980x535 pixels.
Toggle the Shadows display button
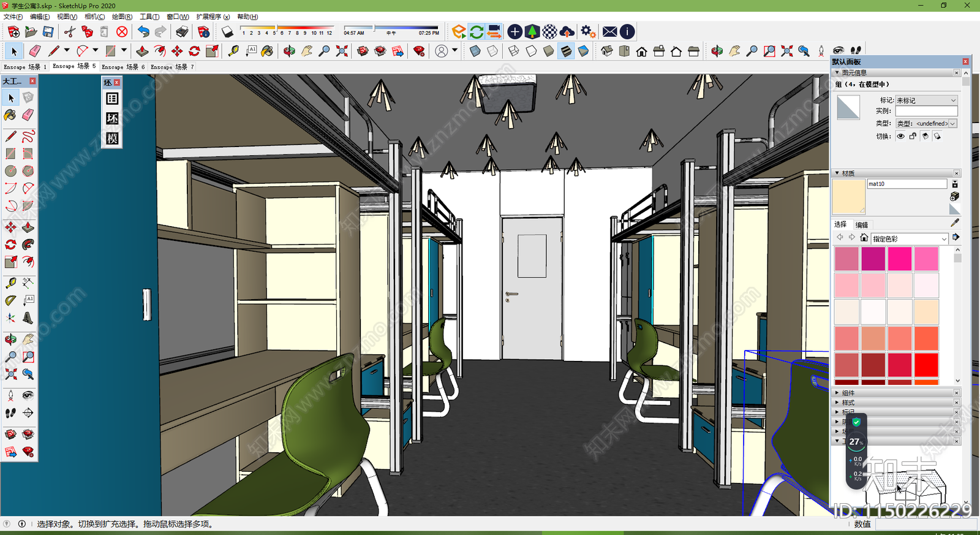tap(227, 31)
